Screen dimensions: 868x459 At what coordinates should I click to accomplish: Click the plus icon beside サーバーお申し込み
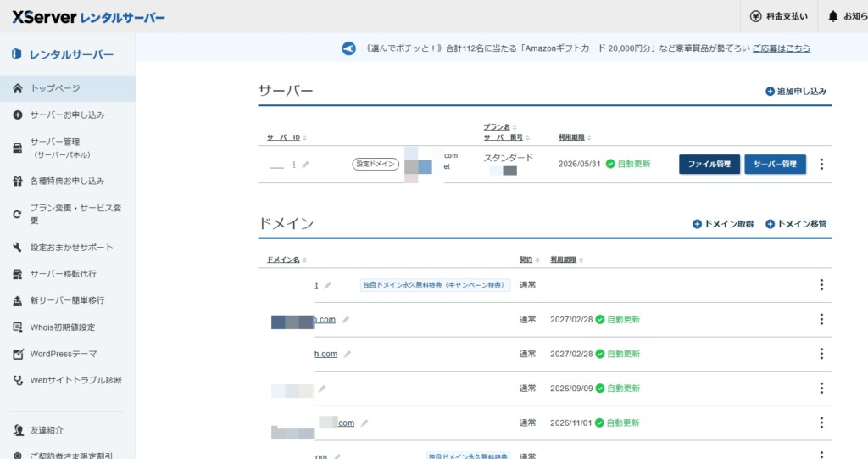(x=18, y=115)
